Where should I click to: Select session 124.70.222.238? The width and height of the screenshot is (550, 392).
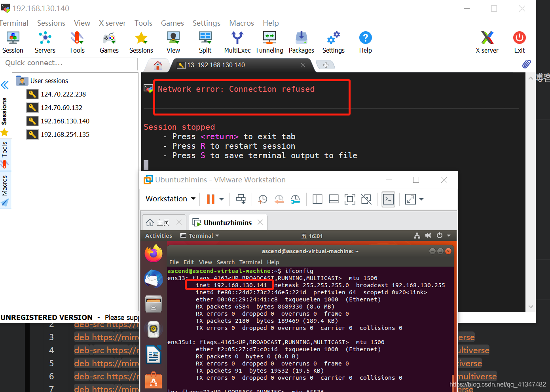coord(56,94)
